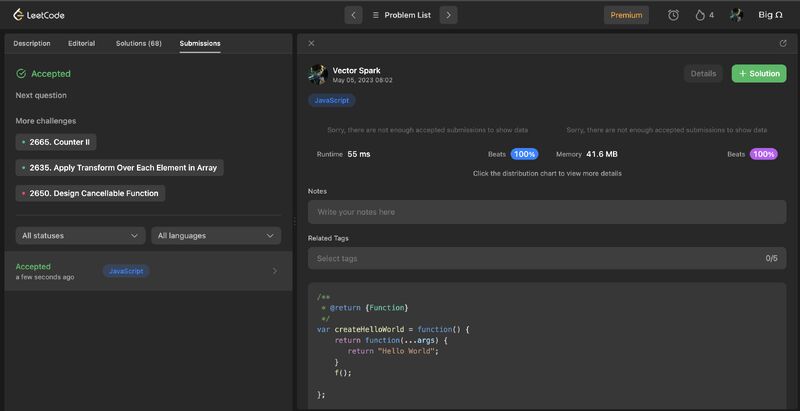Open the timer alarm clock icon
The width and height of the screenshot is (800, 411).
tap(673, 15)
